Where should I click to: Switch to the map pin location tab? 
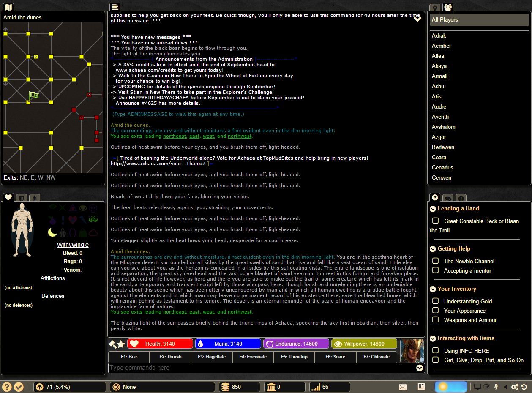434,8
